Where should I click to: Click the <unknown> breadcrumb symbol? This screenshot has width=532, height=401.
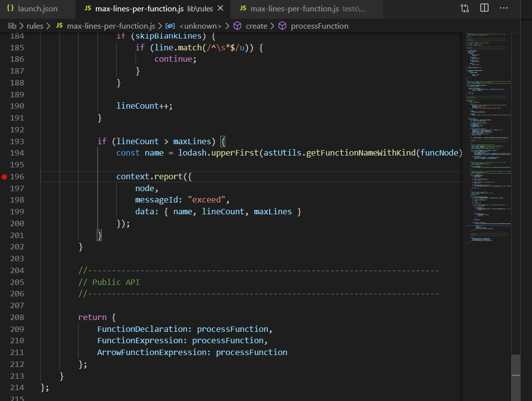pyautogui.click(x=200, y=26)
